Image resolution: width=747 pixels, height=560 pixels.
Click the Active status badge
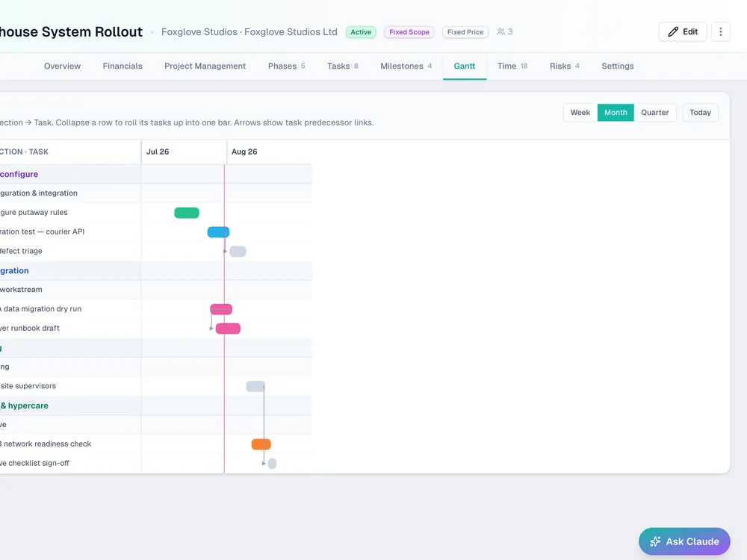pyautogui.click(x=361, y=32)
